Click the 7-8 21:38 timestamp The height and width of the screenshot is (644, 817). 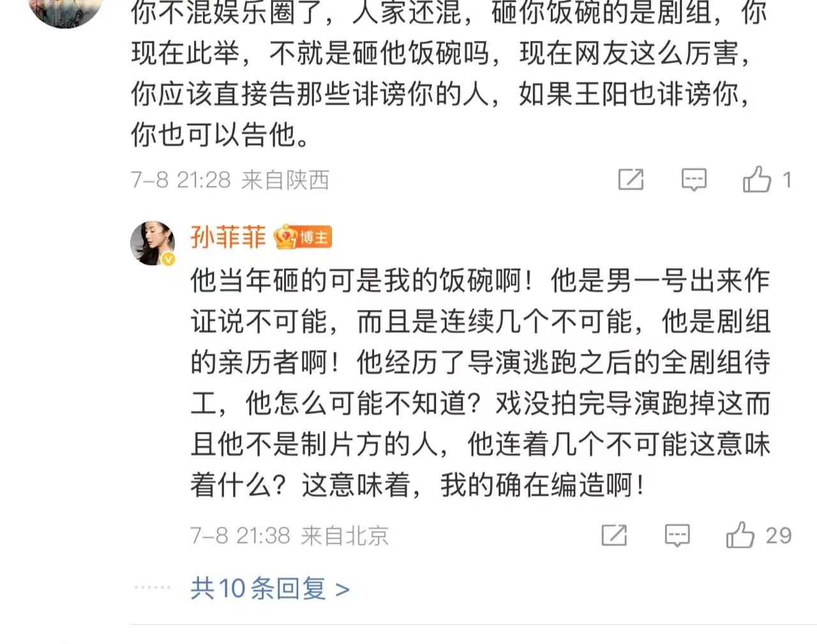coord(240,535)
